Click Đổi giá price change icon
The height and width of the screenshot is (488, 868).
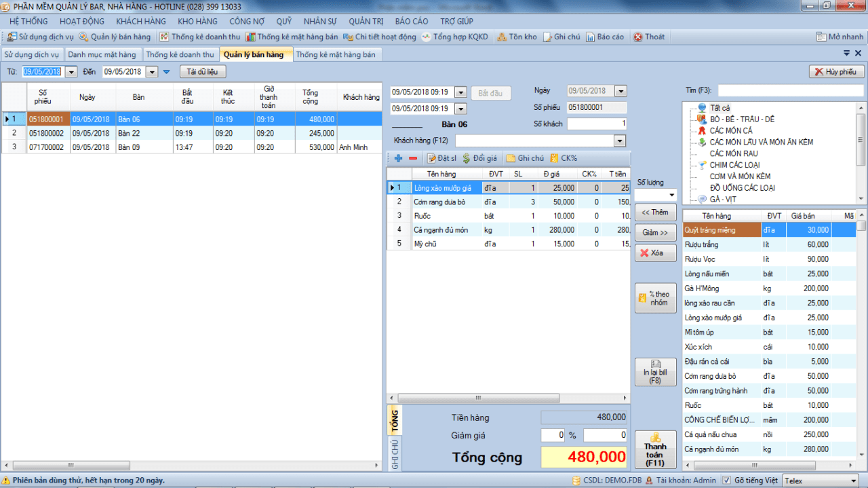pyautogui.click(x=467, y=158)
